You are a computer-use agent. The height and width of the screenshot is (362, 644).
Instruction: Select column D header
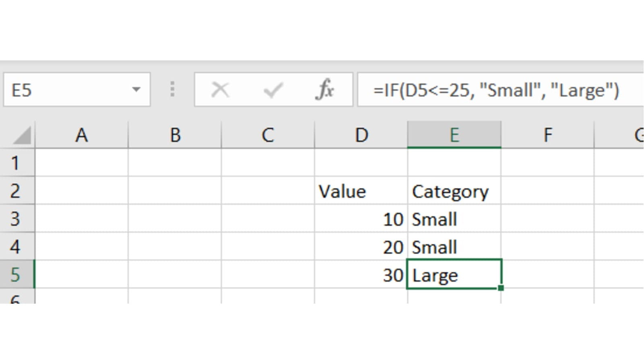click(361, 135)
